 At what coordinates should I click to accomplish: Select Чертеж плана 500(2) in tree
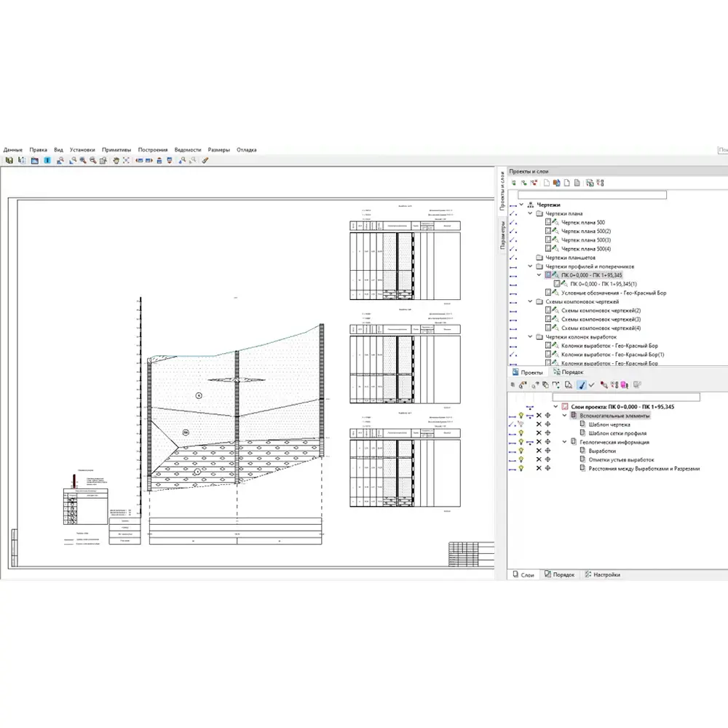tap(585, 232)
